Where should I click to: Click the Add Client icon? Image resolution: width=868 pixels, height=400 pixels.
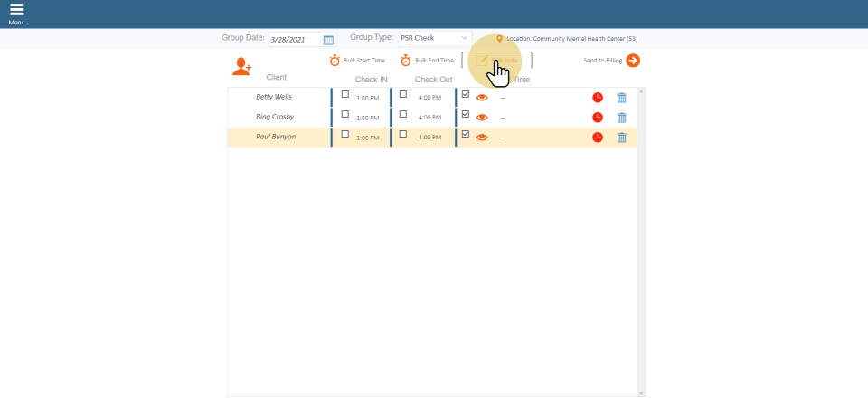tap(241, 66)
